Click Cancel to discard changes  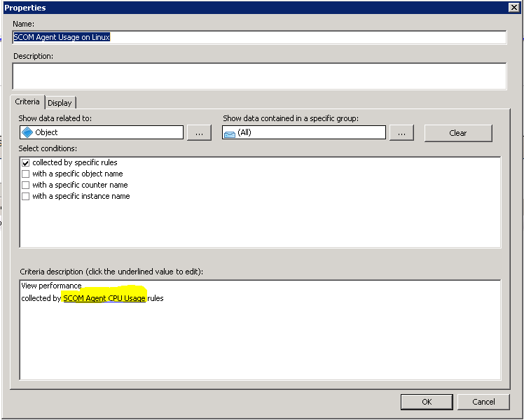point(483,402)
